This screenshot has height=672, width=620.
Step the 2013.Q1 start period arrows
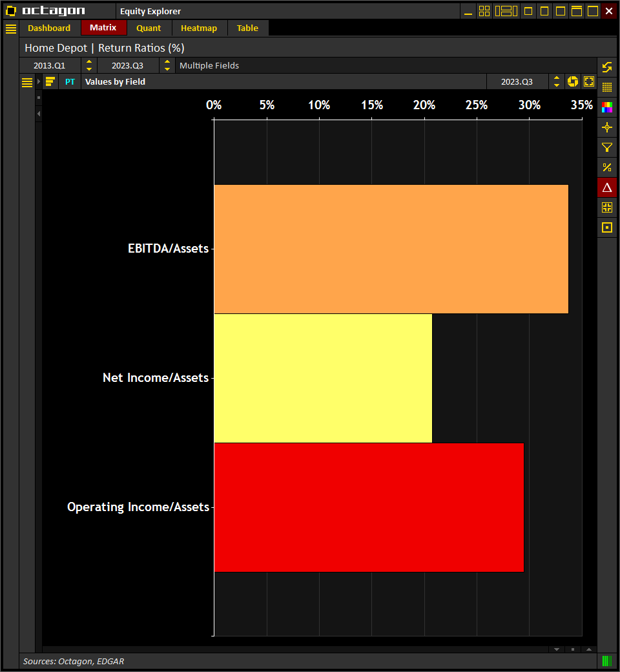click(89, 65)
